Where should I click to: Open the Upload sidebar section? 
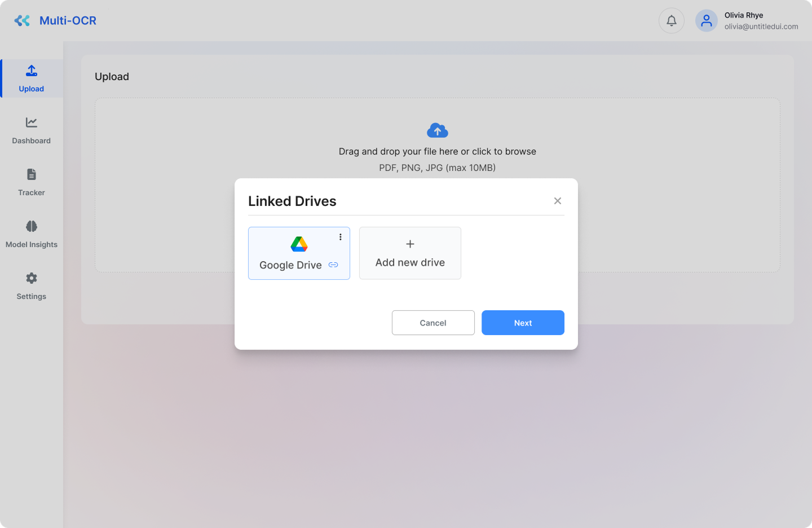point(32,78)
